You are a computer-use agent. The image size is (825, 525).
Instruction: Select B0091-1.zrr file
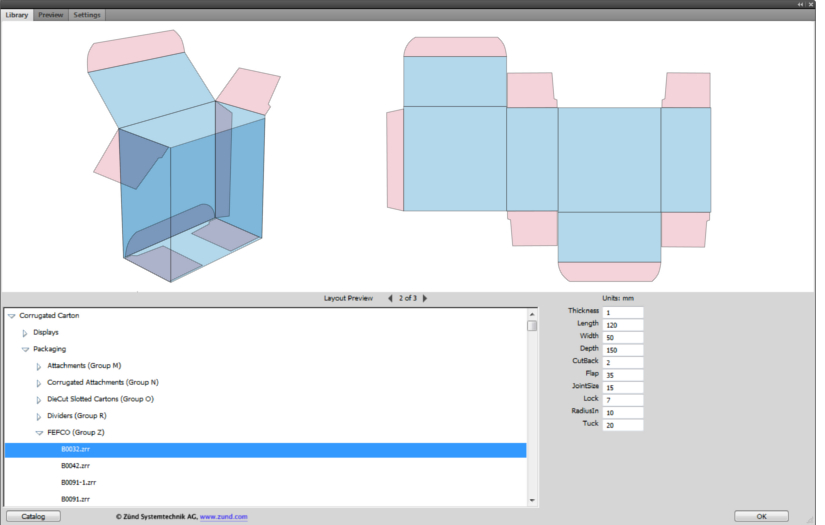78,482
